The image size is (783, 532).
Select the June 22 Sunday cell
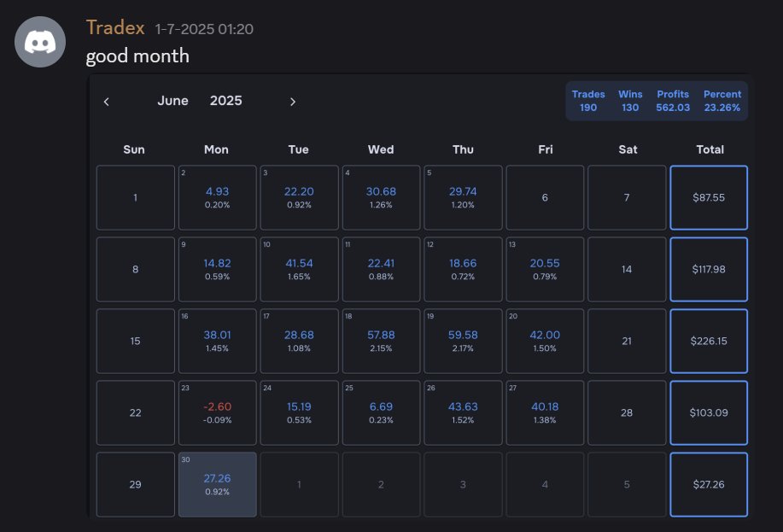tap(135, 412)
